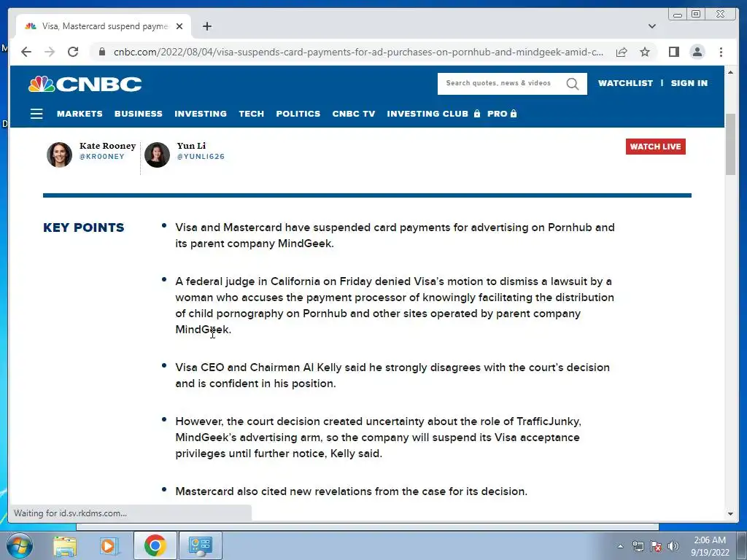Open the control panel taskbar app

[x=201, y=545]
